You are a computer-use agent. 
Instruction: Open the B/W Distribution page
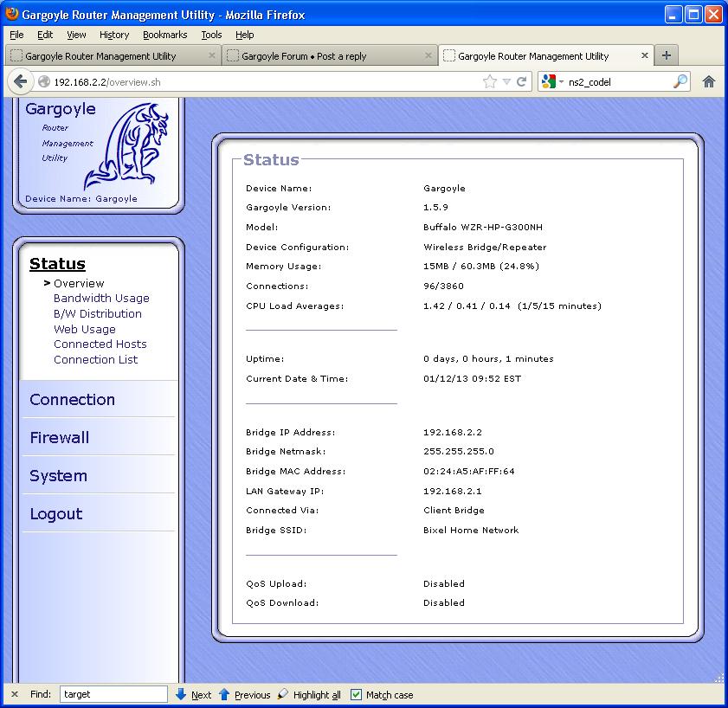tap(98, 314)
